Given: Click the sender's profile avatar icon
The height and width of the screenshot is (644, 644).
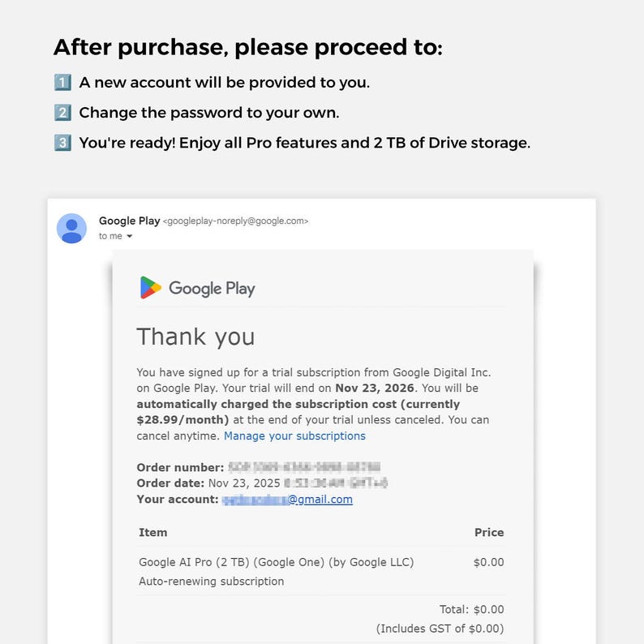Looking at the screenshot, I should coord(71,228).
